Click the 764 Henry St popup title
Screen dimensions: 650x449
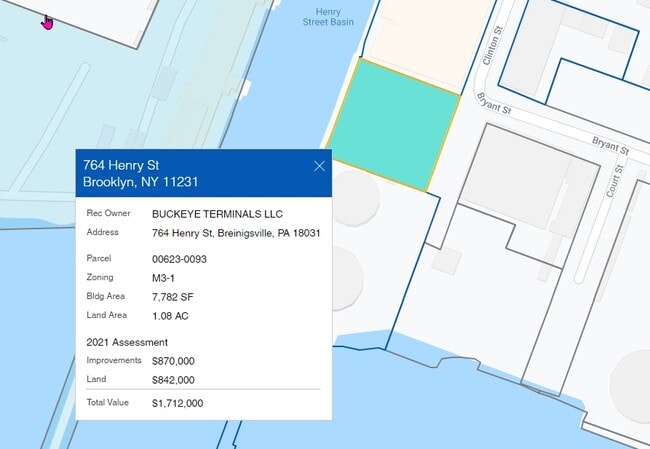(x=122, y=164)
